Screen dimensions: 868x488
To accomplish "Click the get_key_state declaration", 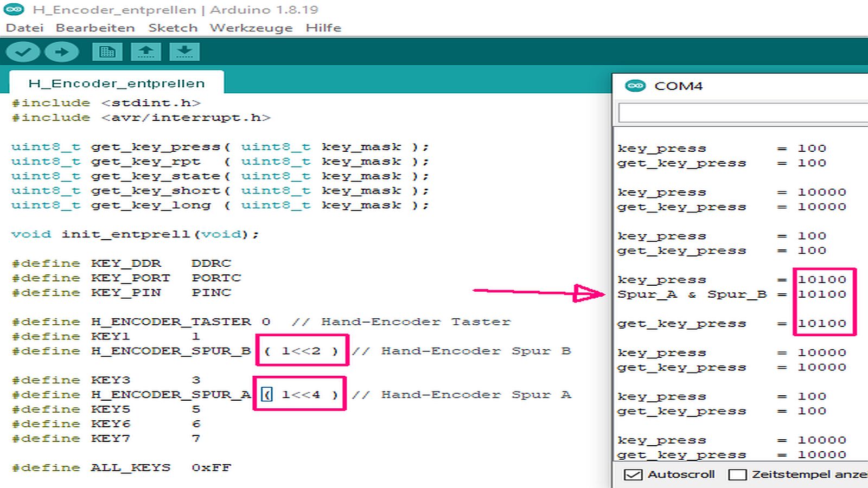I will click(220, 176).
